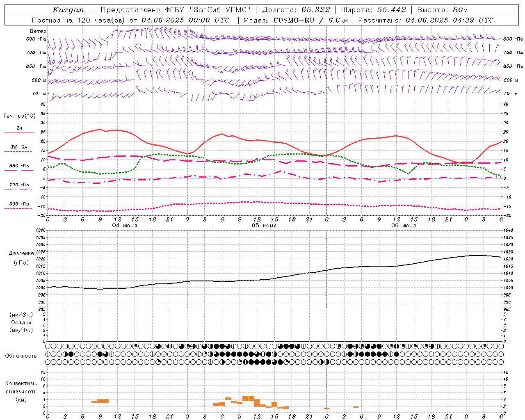Click the pink 700 гПа temperature legend entry
Screen dimensions: 525x420
[19, 187]
